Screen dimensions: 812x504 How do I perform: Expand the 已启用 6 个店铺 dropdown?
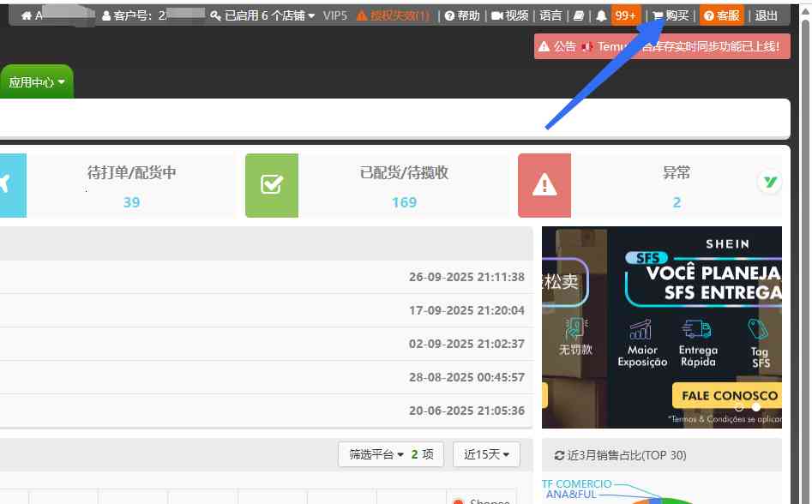[x=263, y=15]
